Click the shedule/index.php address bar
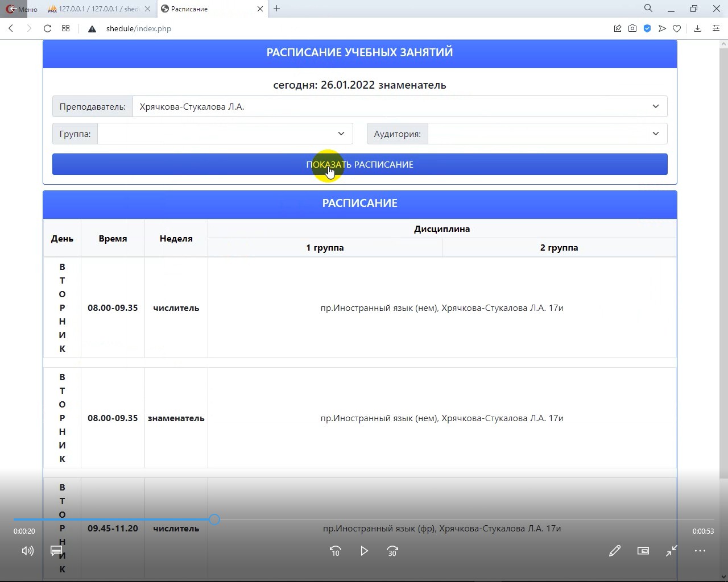 [139, 28]
